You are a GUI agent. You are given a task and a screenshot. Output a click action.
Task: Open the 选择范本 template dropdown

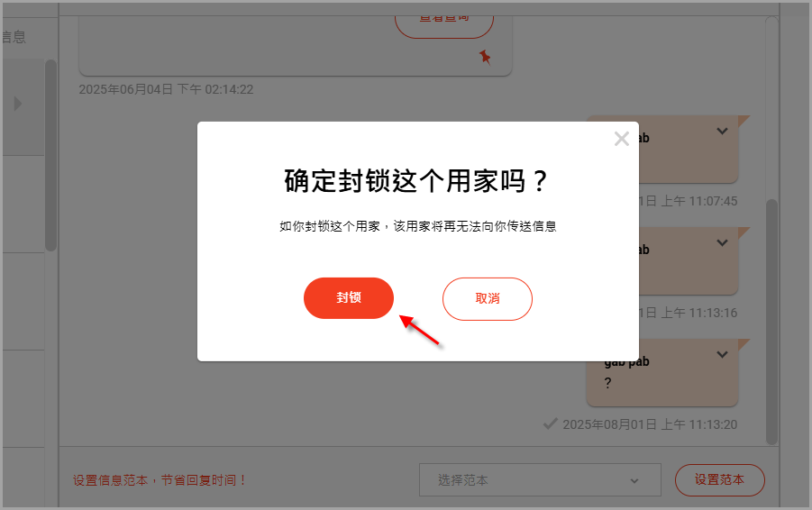tap(540, 480)
